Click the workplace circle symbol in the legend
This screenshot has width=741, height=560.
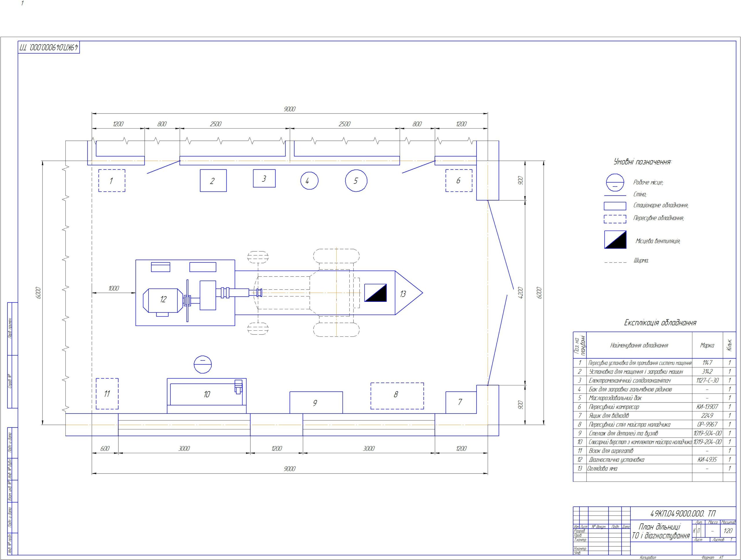point(615,182)
